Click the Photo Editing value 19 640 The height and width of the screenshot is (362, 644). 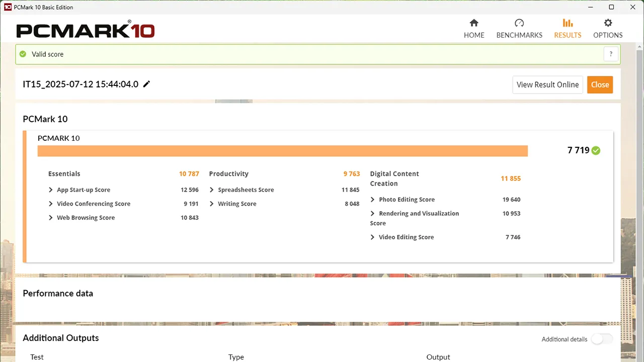[512, 200]
